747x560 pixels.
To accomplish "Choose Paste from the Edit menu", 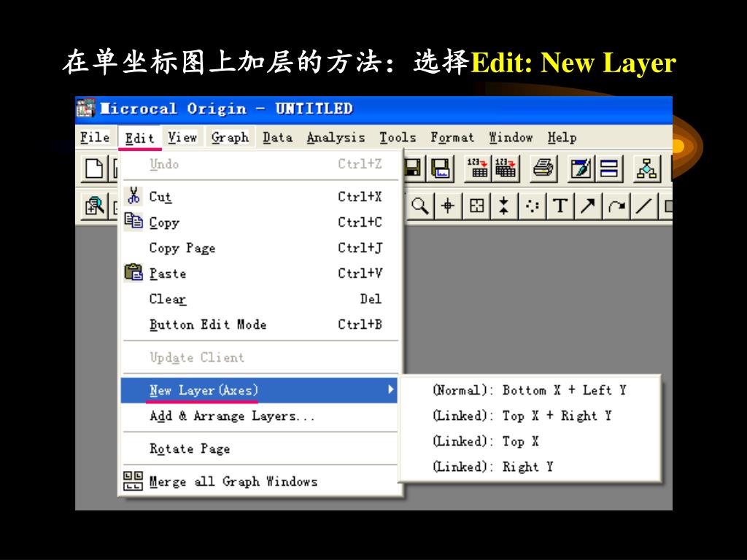I will (x=260, y=273).
